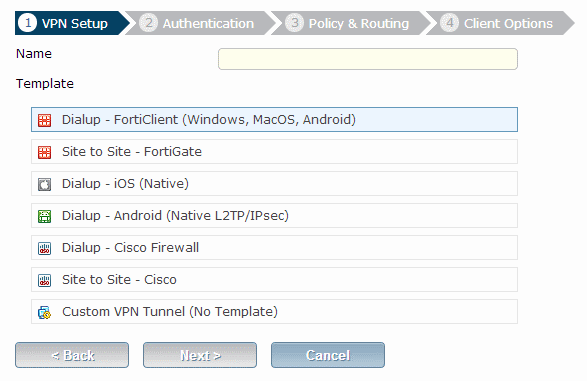The width and height of the screenshot is (587, 381).
Task: Click the Apple iOS Native icon
Action: click(x=44, y=184)
